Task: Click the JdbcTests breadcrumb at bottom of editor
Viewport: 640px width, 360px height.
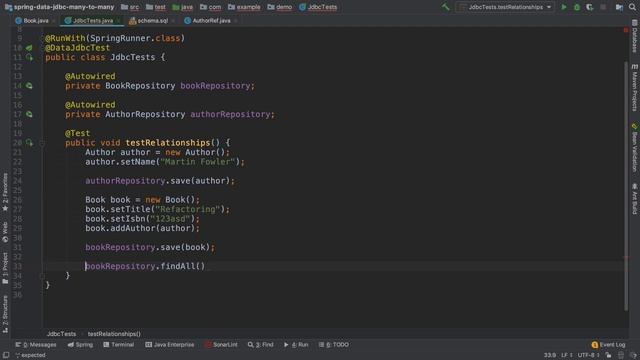Action: tap(61, 334)
